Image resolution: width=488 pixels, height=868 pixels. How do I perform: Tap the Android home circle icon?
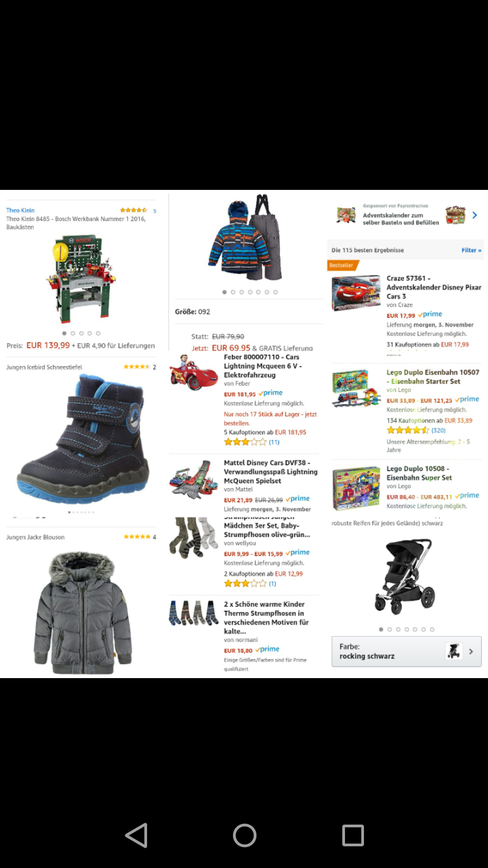pyautogui.click(x=244, y=835)
